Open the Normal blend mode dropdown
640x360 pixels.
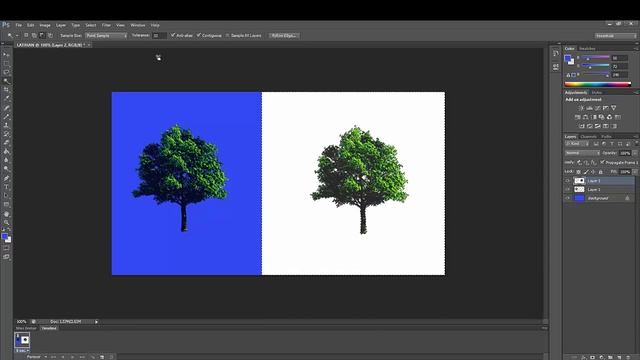click(x=582, y=153)
